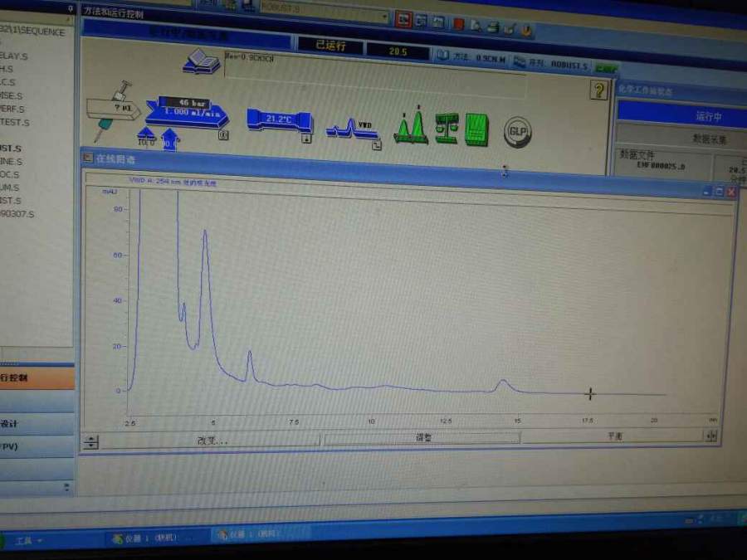Click the up/down stepper left of 改变
The width and height of the screenshot is (747, 560).
pyautogui.click(x=90, y=441)
